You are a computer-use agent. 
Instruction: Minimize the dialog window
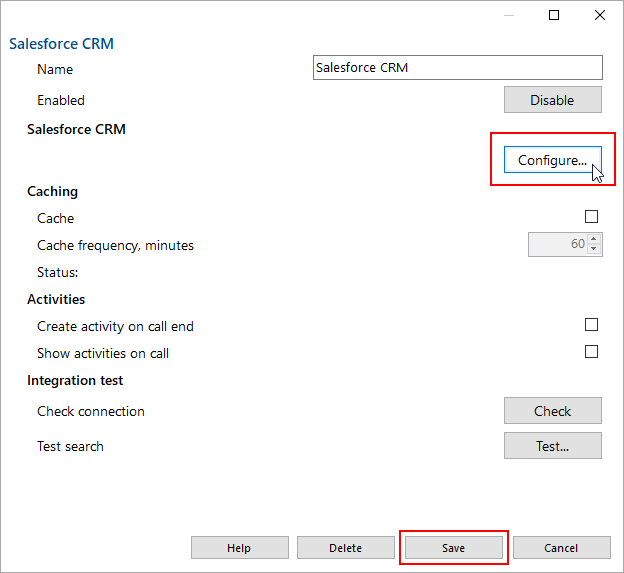click(x=509, y=15)
